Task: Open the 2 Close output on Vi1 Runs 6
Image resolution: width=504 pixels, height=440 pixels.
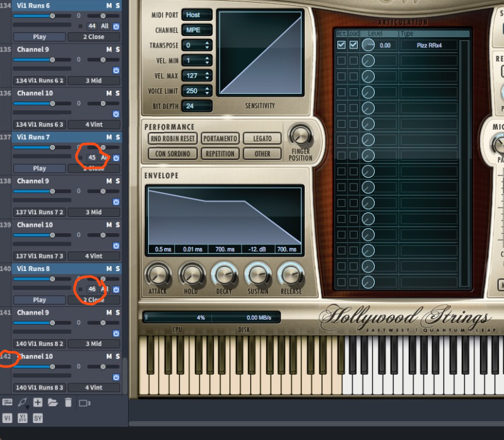Action: (93, 37)
